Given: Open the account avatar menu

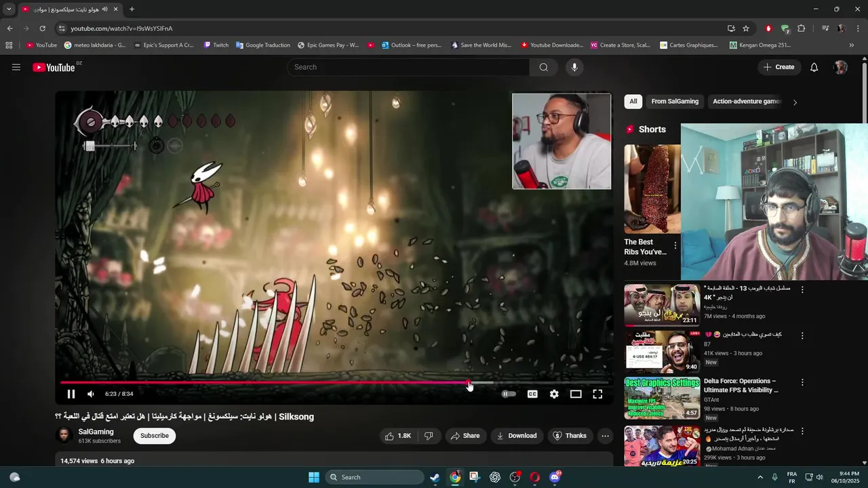Looking at the screenshot, I should click(x=841, y=67).
